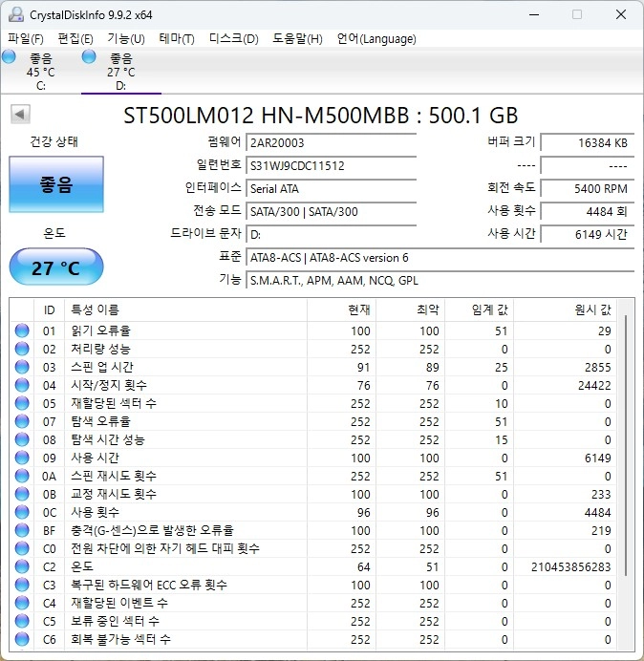Minimize the CrystalDiskInfo window
This screenshot has height=661, width=644.
(x=534, y=14)
